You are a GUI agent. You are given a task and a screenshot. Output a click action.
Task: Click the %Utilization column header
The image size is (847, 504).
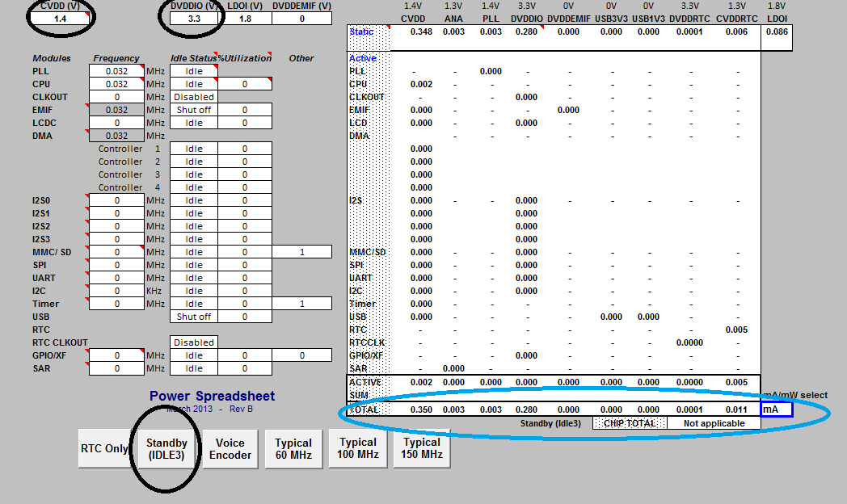point(245,58)
